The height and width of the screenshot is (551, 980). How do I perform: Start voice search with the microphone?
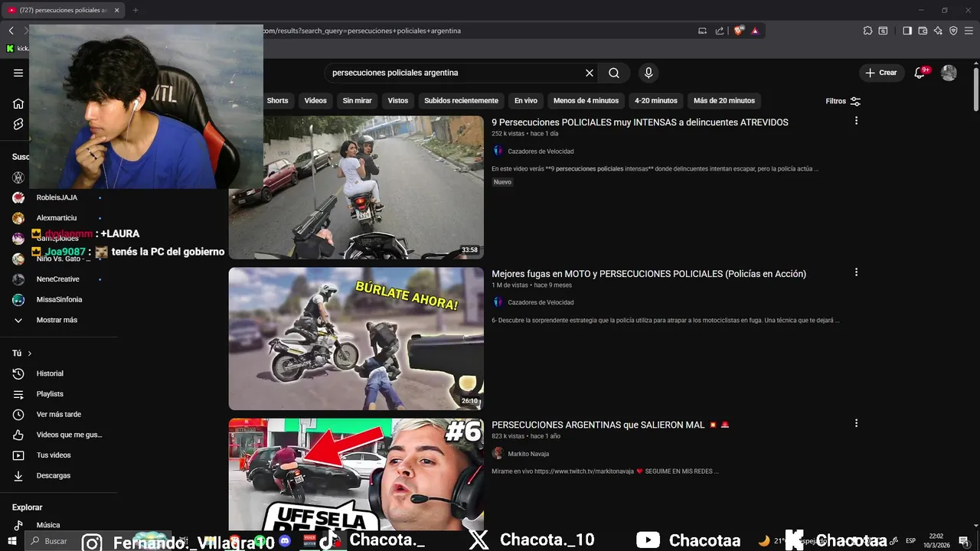[x=648, y=73]
